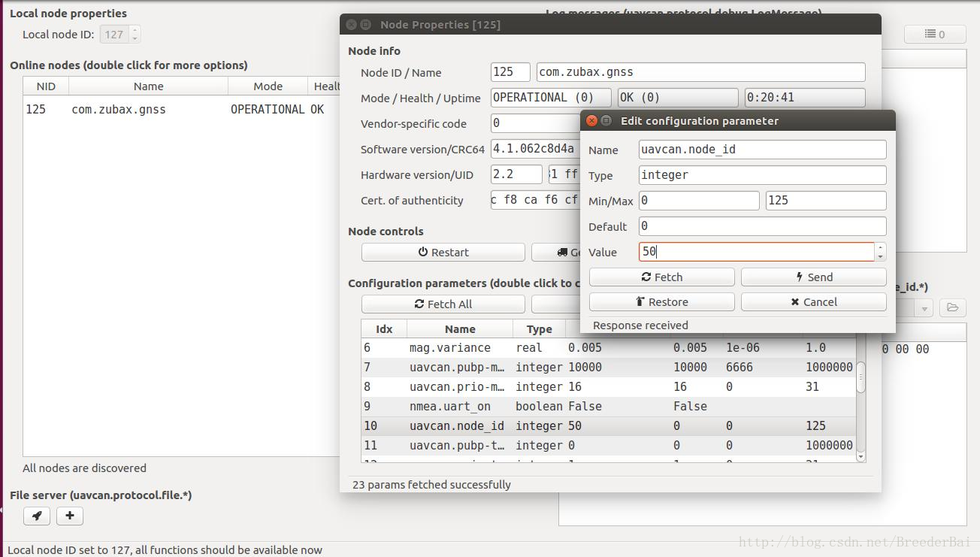980x557 pixels.
Task: Click the Mode column header
Action: coord(268,86)
